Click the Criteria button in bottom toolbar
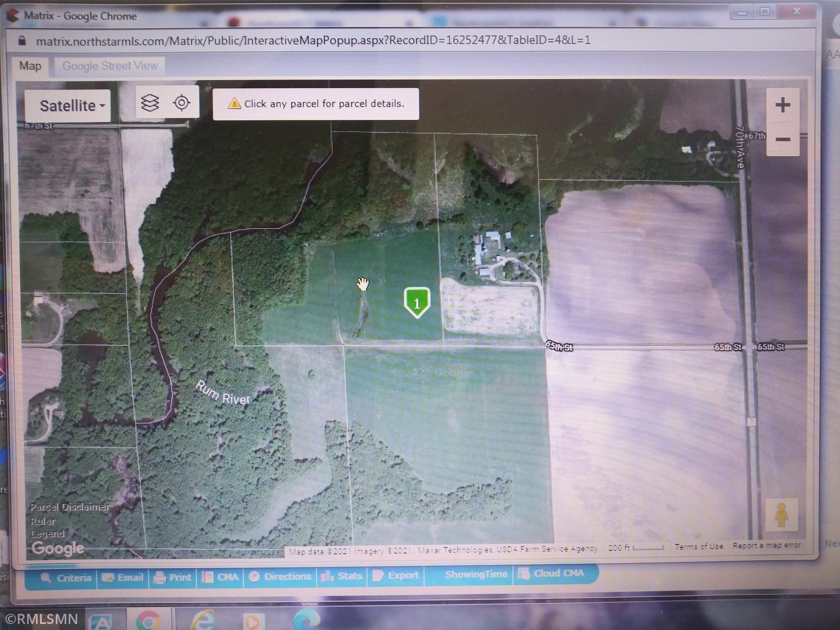Viewport: 840px width, 630px height. click(66, 578)
